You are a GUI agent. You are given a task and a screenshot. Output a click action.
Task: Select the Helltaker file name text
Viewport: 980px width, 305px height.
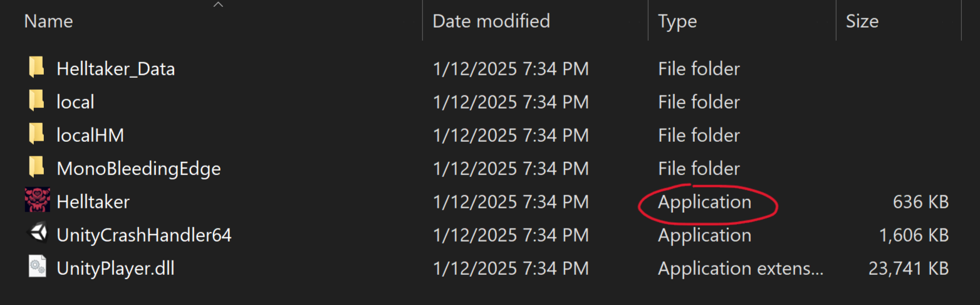click(93, 201)
